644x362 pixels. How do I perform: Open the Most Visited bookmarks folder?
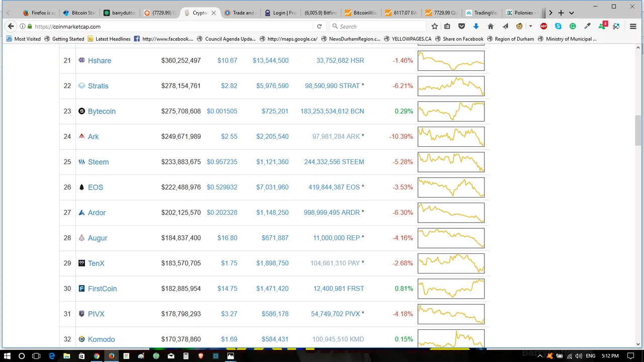tap(23, 39)
